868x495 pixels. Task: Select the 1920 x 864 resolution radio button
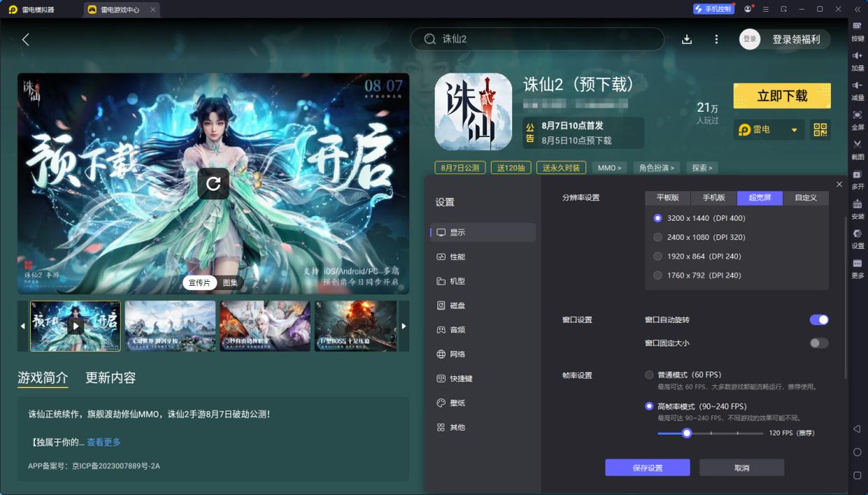[x=657, y=256]
